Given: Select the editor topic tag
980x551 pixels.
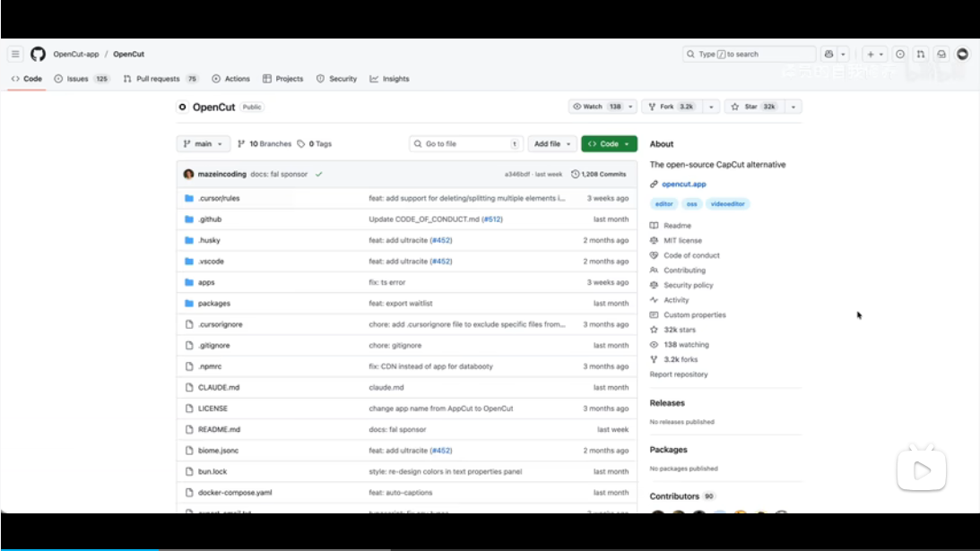Looking at the screenshot, I should coord(663,203).
